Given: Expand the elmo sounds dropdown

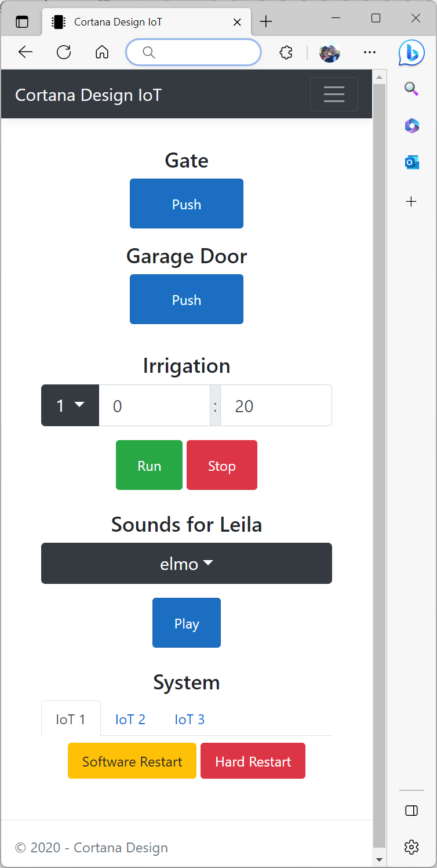Looking at the screenshot, I should 187,563.
